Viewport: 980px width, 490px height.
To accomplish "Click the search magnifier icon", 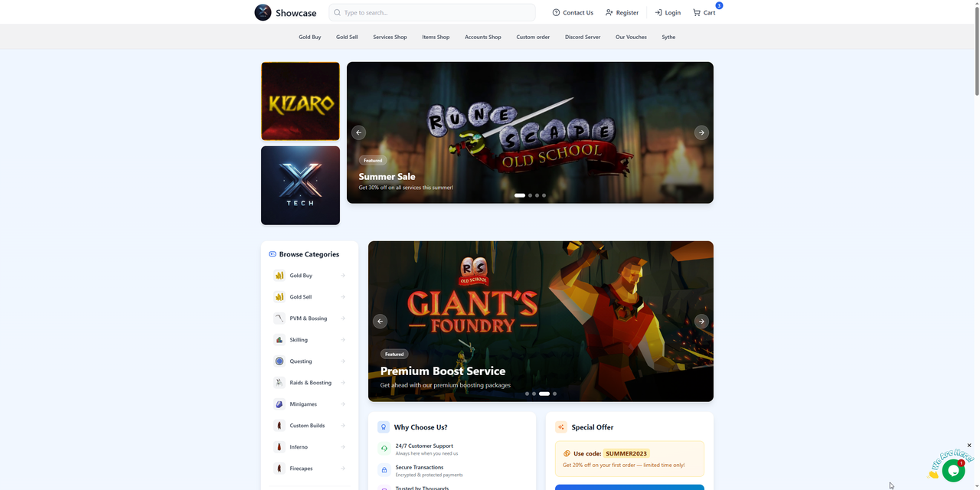I will [x=337, y=12].
